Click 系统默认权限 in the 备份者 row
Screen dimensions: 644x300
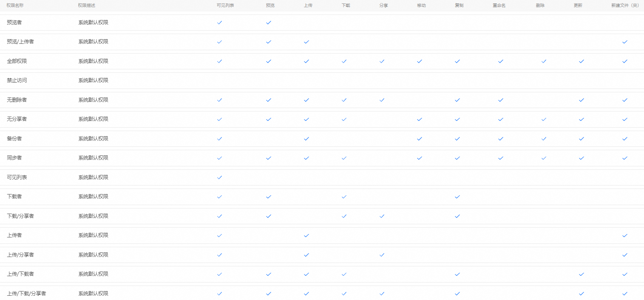click(93, 139)
